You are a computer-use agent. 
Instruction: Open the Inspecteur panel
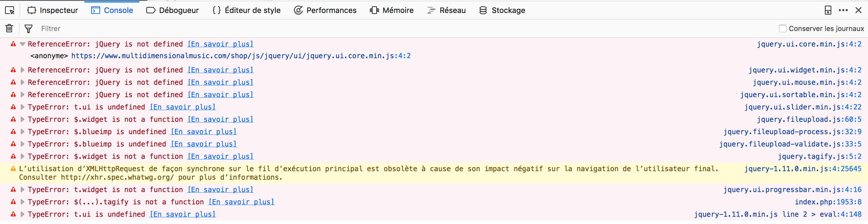click(53, 10)
